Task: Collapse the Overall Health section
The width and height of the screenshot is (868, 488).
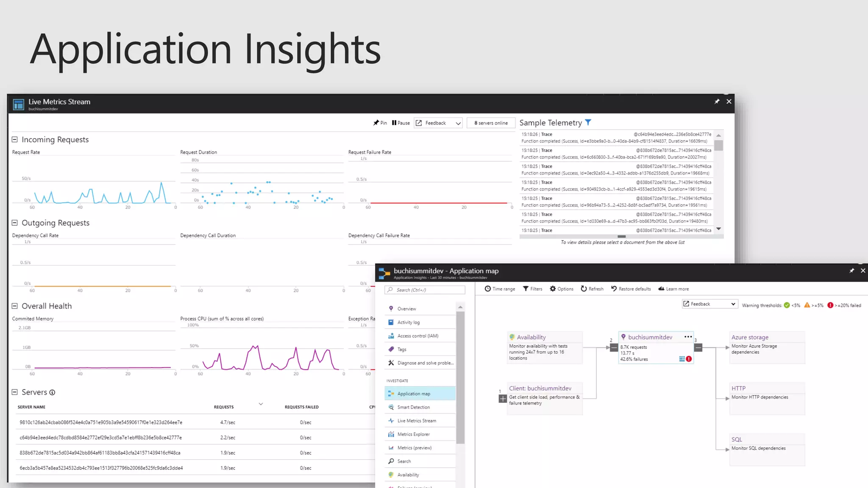Action: pos(15,306)
